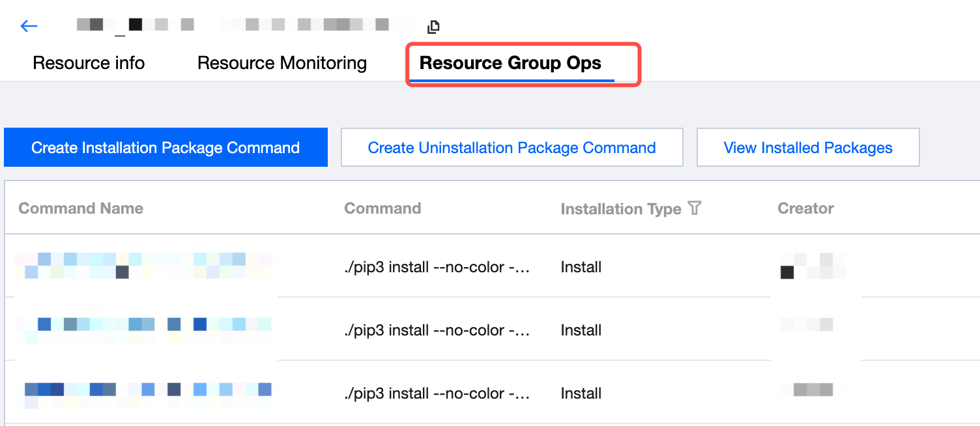Click Create Installation Package Command button
The image size is (980, 426).
tap(166, 148)
